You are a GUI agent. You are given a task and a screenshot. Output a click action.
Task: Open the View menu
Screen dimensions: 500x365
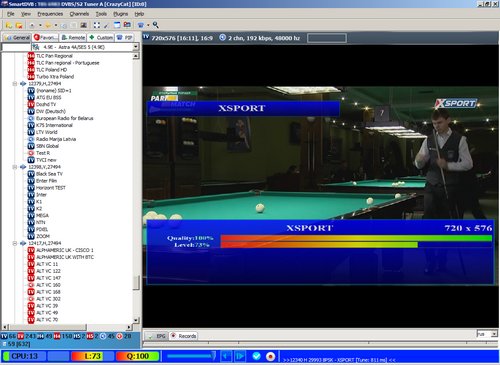click(x=26, y=14)
